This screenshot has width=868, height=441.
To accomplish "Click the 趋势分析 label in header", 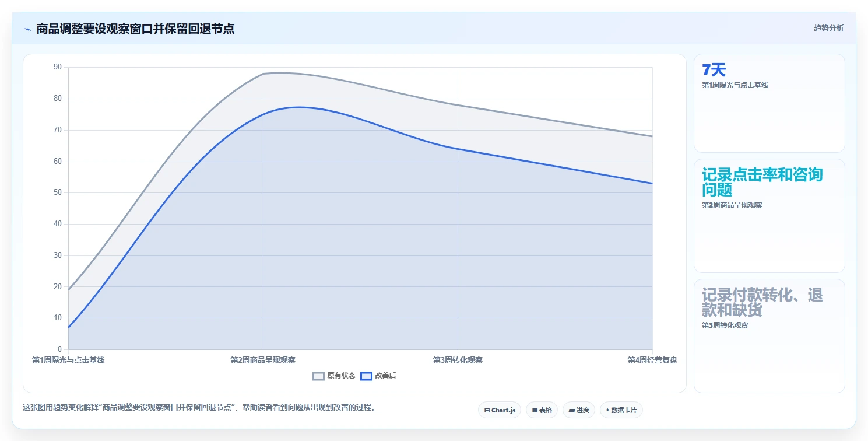I will 829,28.
